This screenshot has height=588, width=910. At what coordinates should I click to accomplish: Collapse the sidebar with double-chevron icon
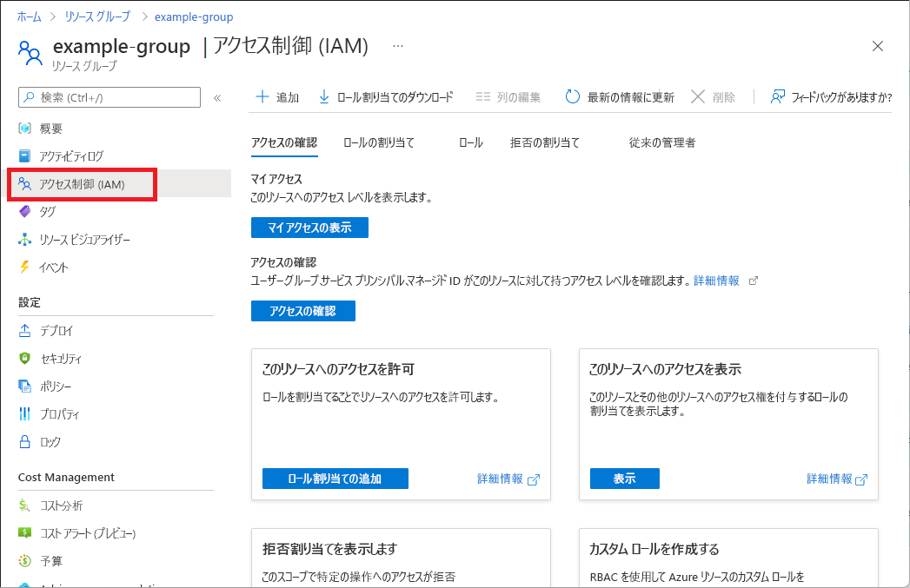click(217, 97)
